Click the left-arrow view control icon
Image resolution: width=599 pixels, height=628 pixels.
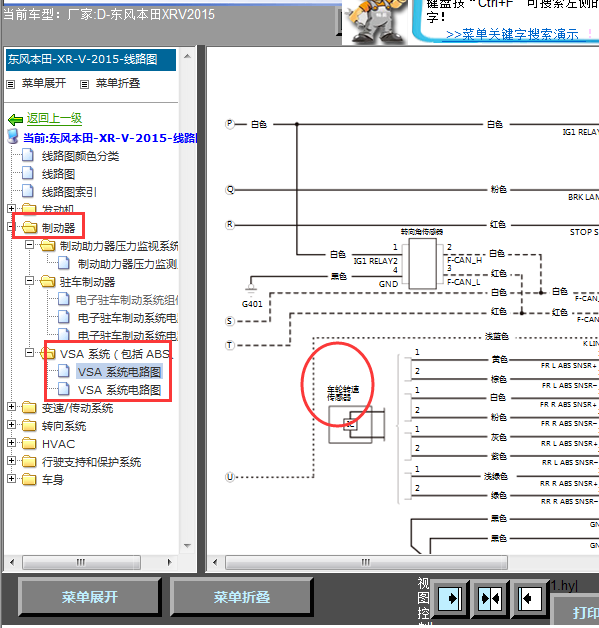[x=529, y=599]
